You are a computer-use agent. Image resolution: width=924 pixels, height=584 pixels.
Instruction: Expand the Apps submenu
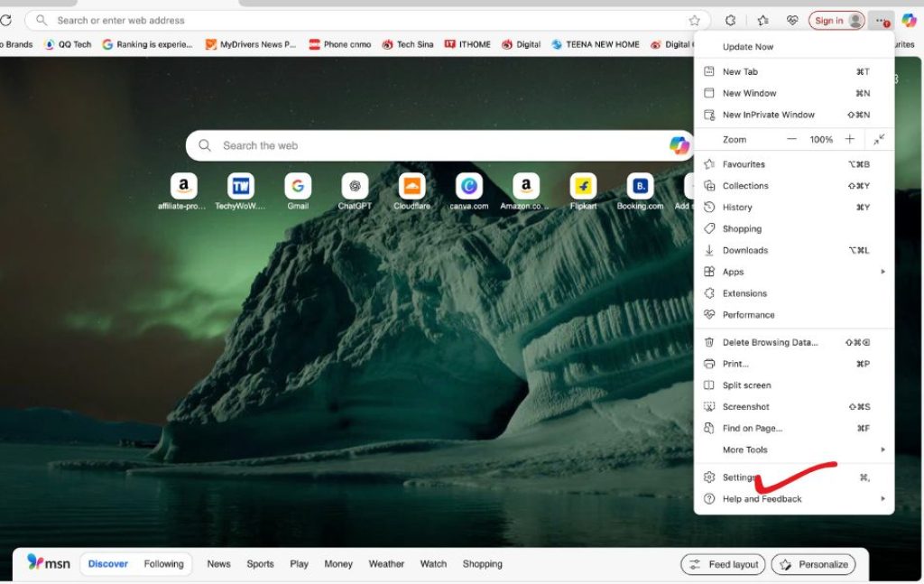coord(794,272)
